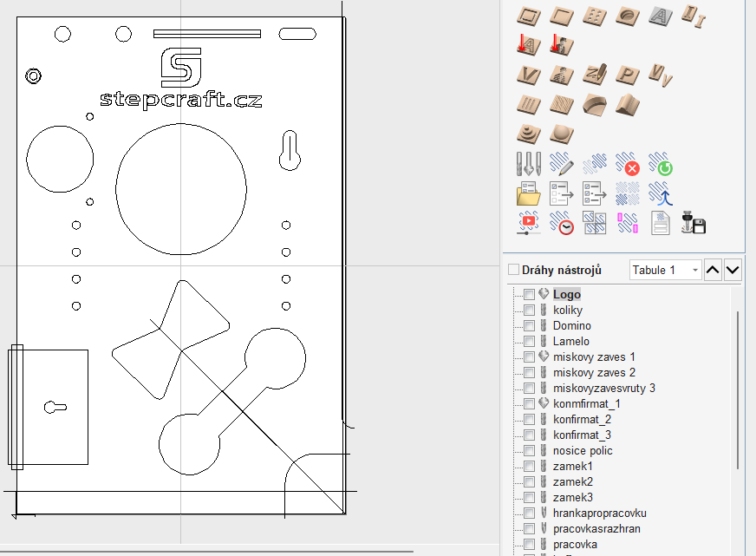Click the ridged profile toolpath icon
Image resolution: width=756 pixels, height=556 pixels.
[x=628, y=105]
